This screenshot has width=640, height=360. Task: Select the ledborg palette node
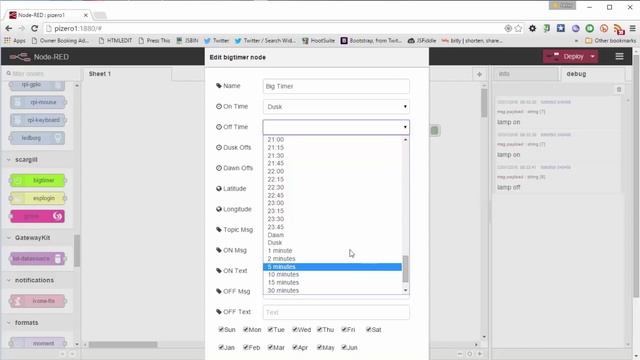click(x=38, y=138)
